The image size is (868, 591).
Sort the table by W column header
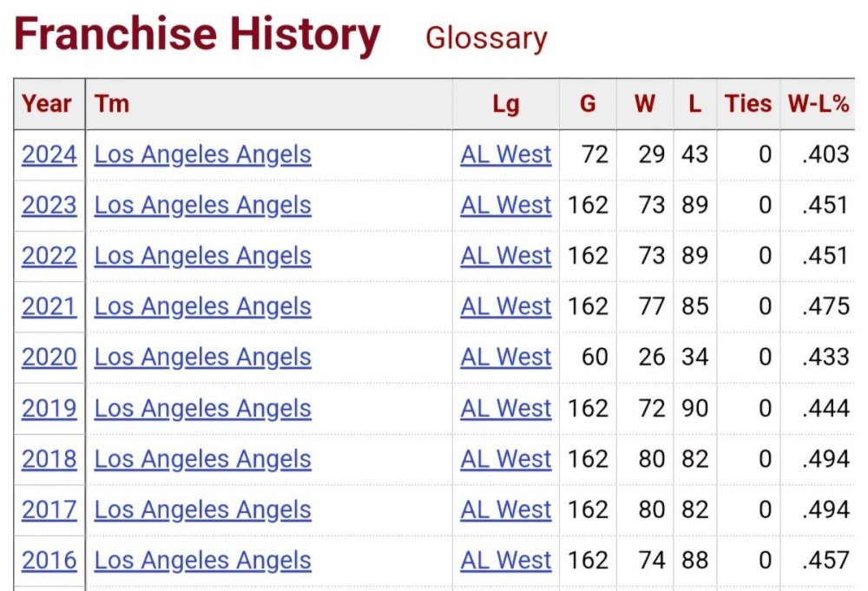coord(645,104)
